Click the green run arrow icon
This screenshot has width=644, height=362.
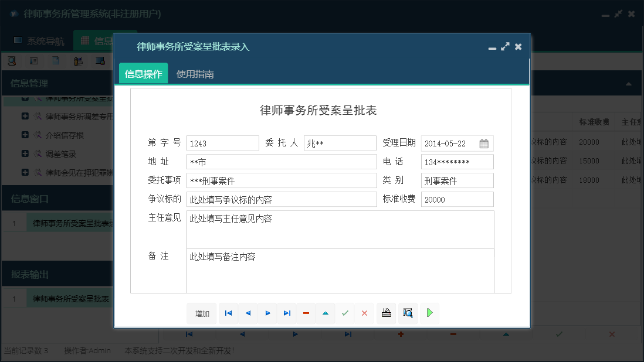coord(429,313)
